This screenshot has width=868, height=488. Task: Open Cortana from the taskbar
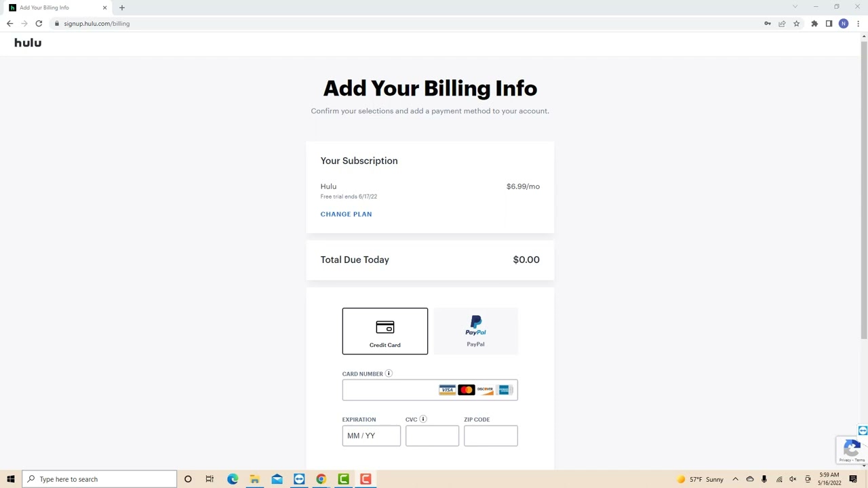click(188, 479)
